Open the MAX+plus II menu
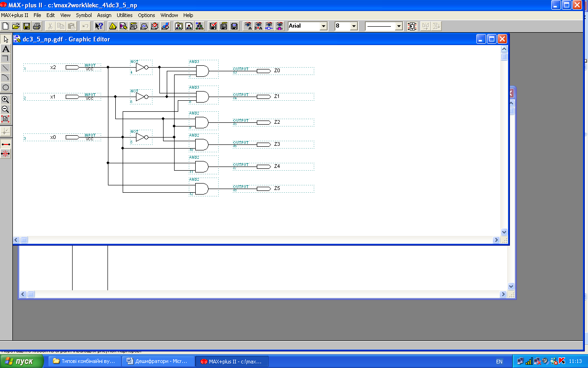The image size is (588, 368). (15, 15)
